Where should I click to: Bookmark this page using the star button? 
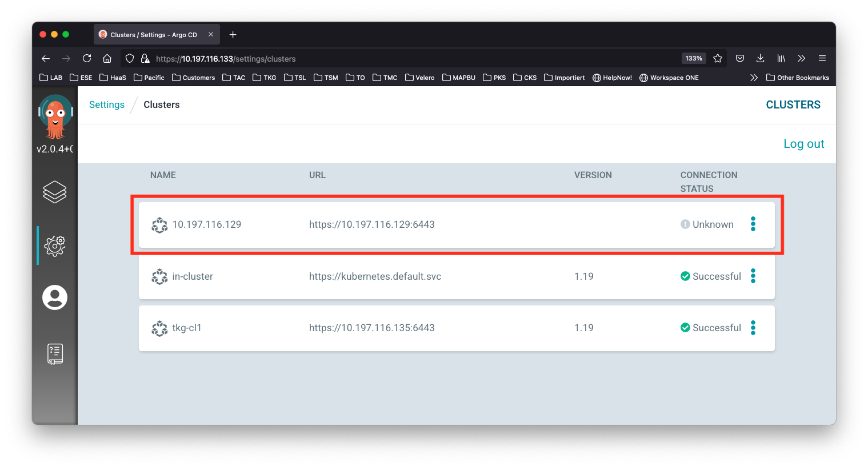point(718,58)
